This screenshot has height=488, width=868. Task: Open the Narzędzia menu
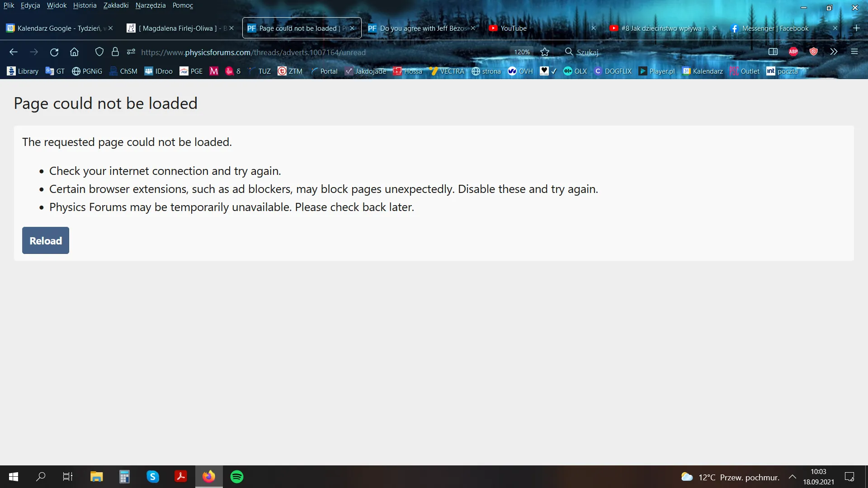[151, 5]
